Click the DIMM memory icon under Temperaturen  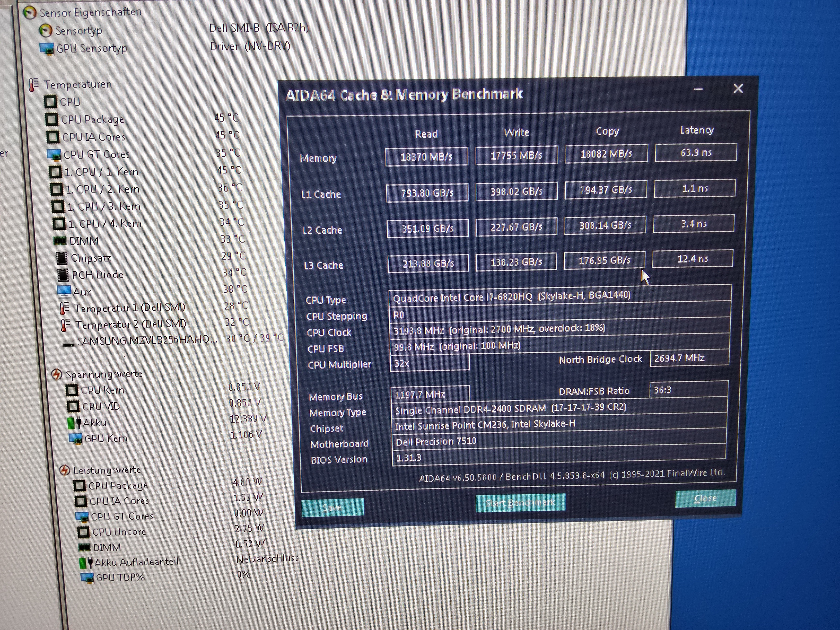coord(60,241)
